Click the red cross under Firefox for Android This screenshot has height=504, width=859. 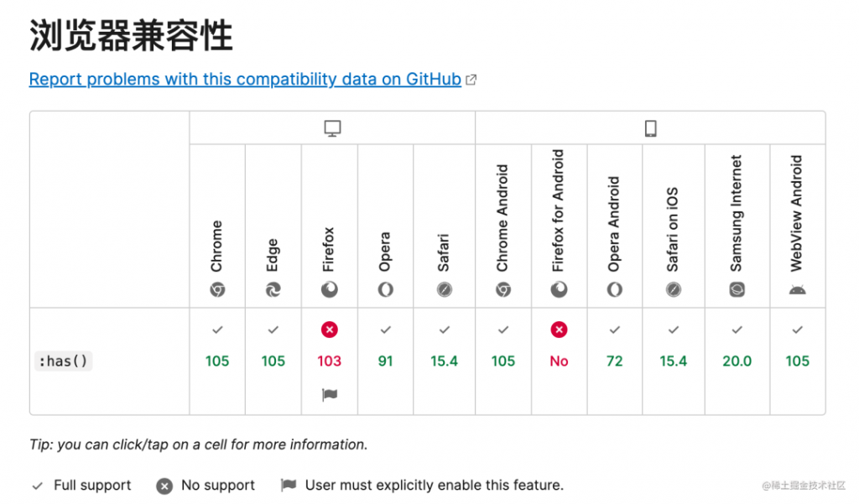[x=559, y=330]
